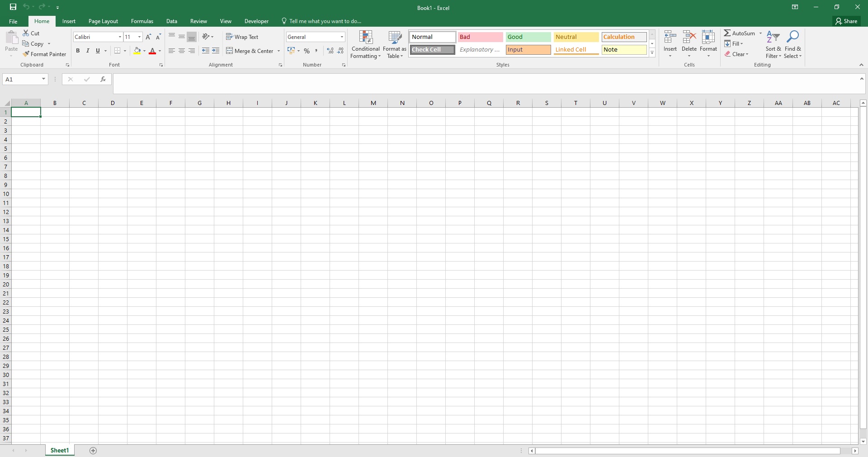This screenshot has height=457, width=868.
Task: Click the Find & Select magnifier icon
Action: (x=793, y=37)
